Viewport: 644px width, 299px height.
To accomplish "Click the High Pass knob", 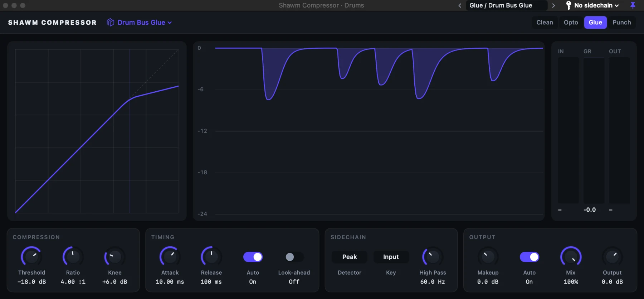I will coord(433,257).
